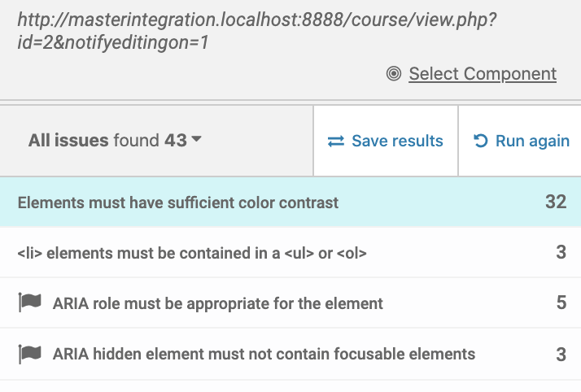Click the Select Component target icon
The height and width of the screenshot is (392, 581).
(394, 73)
